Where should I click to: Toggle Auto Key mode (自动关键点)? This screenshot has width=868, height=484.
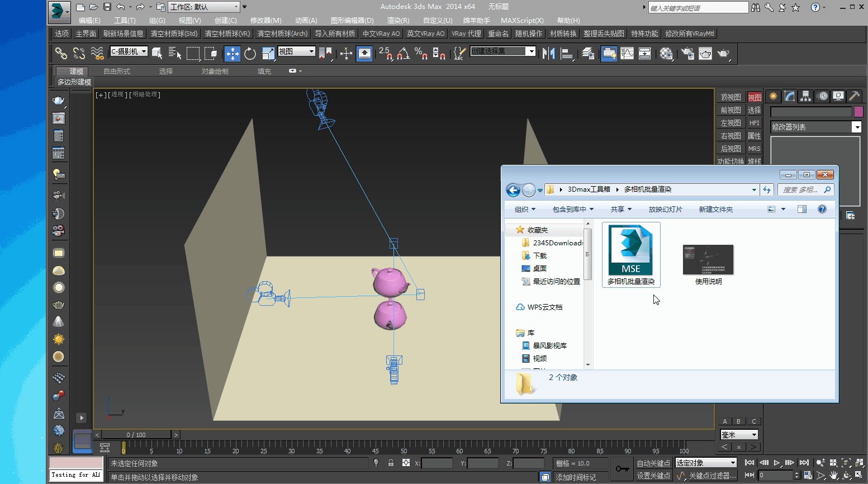point(653,463)
